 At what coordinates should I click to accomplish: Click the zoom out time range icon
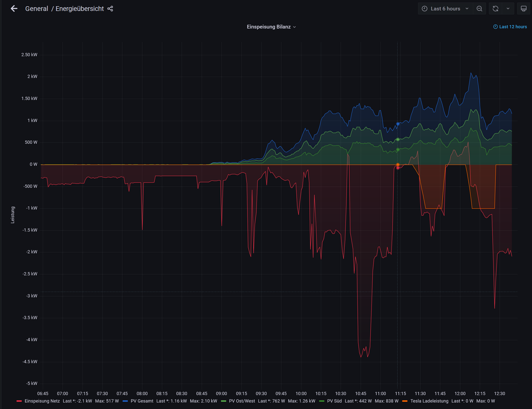(x=479, y=8)
